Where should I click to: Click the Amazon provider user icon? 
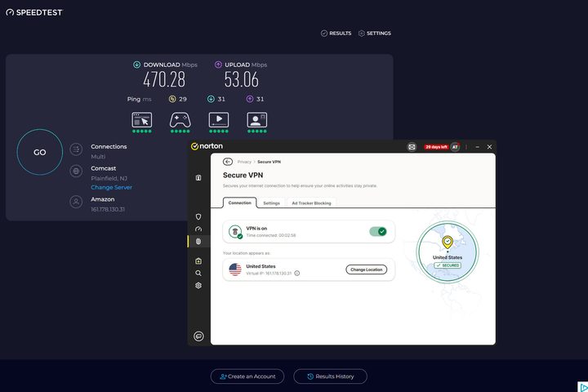coord(76,202)
